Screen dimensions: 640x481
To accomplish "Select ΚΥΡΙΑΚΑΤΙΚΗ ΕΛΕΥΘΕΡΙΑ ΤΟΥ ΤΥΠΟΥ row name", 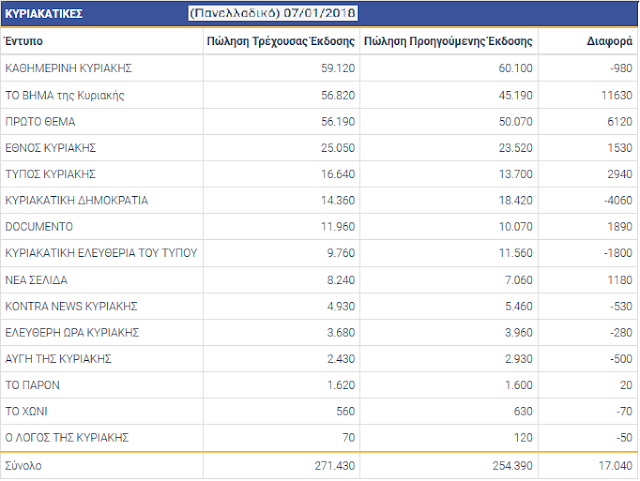I will coord(101,253).
